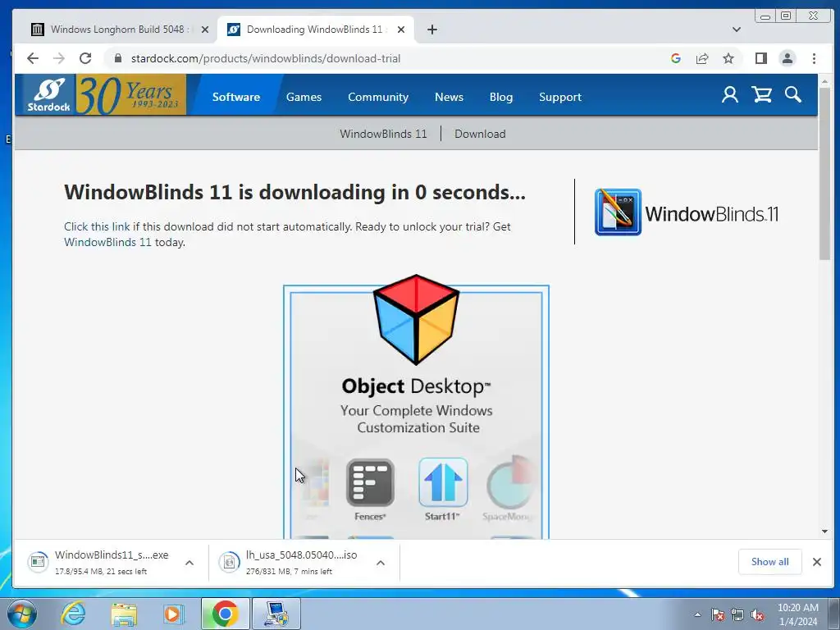Expand options for WindowBlinds11 exe download
The width and height of the screenshot is (840, 630).
[189, 563]
